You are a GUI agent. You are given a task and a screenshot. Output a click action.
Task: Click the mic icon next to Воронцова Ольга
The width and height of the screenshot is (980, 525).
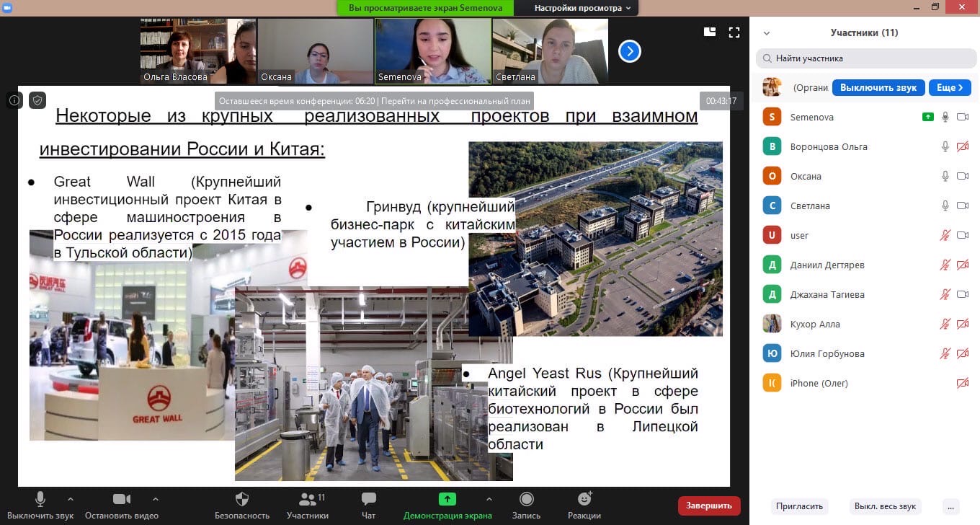(x=945, y=146)
